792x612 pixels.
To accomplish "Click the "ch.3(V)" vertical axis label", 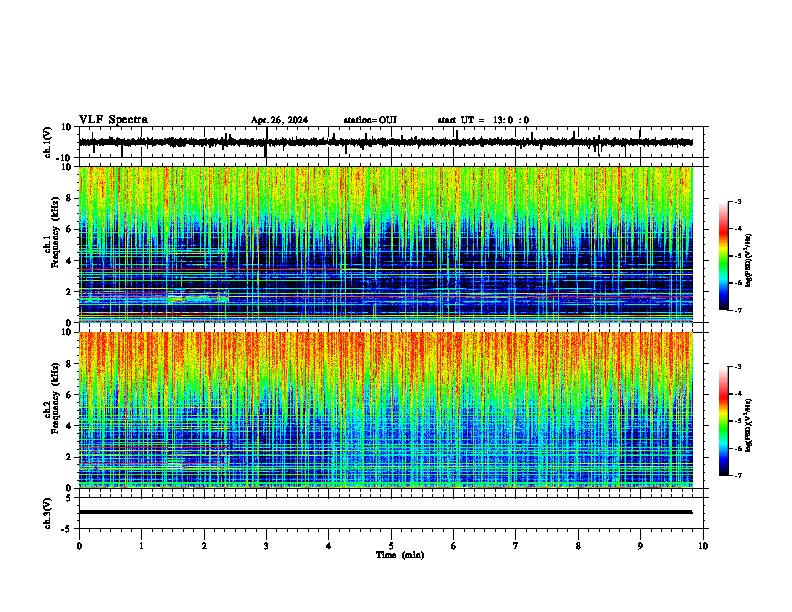I will (48, 513).
